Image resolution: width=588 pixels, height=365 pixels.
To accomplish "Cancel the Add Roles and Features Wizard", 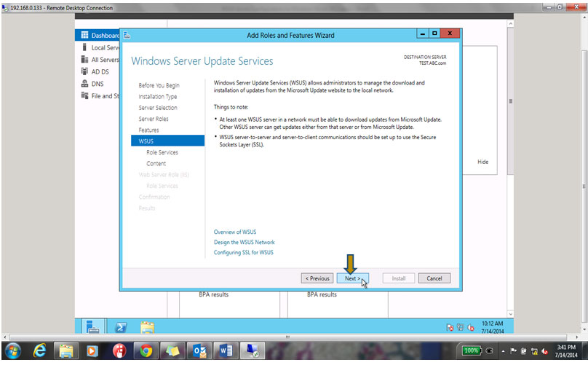I will [434, 278].
